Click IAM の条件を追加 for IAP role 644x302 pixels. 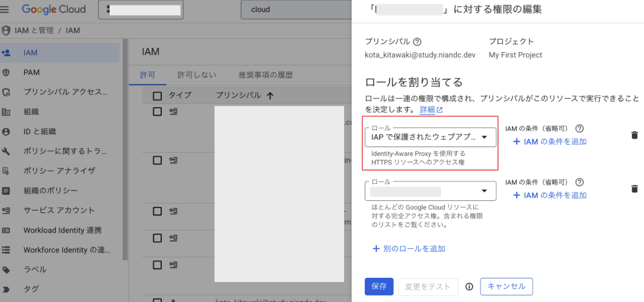pyautogui.click(x=549, y=142)
